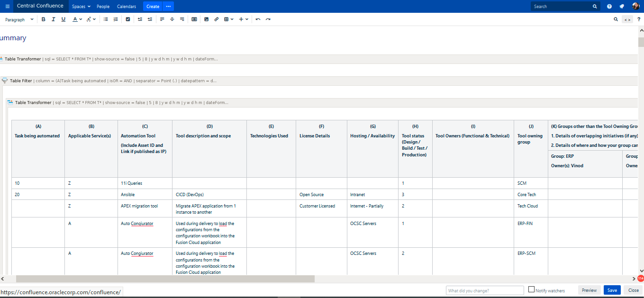Open the notifications bell icon

[x=622, y=7]
